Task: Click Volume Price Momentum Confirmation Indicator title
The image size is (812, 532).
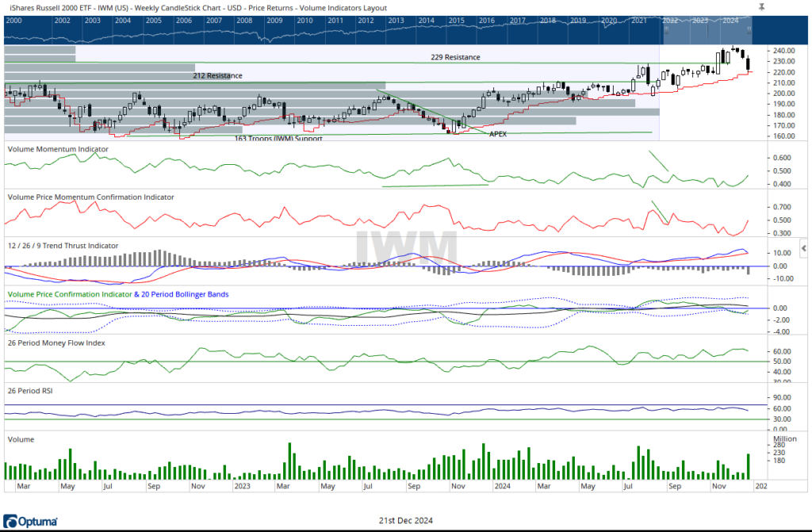Action: point(90,197)
